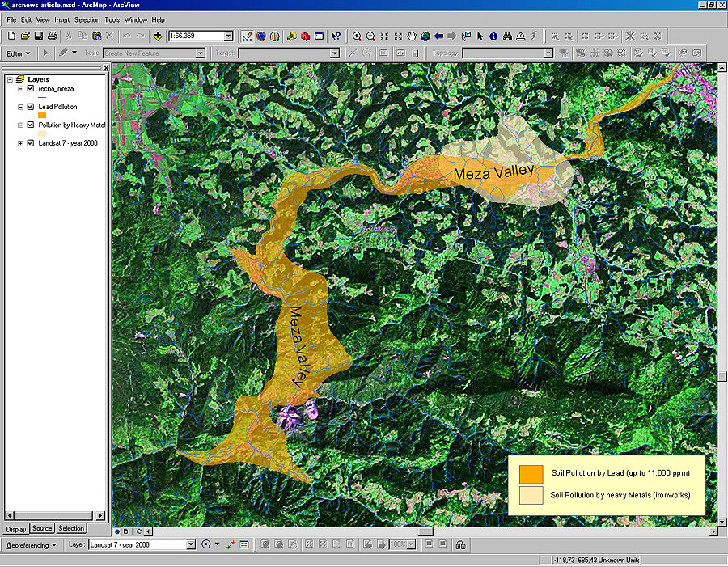Pick the Select Elements black arrow tool
This screenshot has width=728, height=567.
point(480,36)
